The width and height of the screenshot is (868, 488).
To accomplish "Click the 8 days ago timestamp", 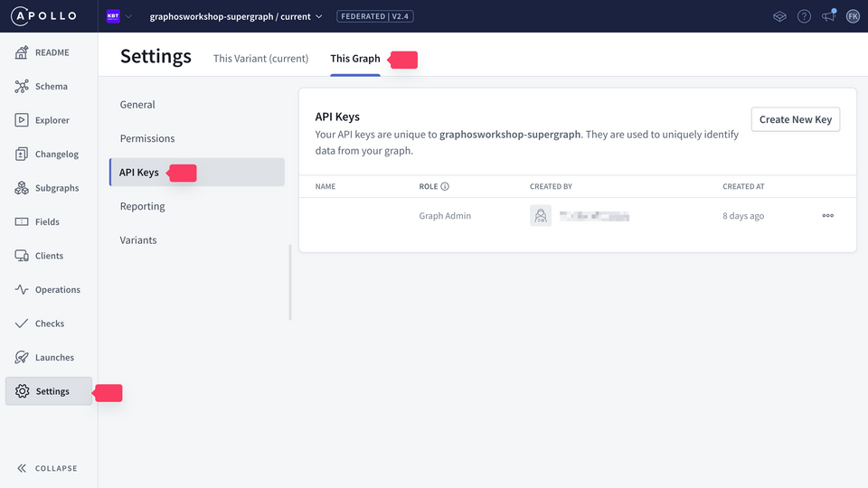I will 743,216.
